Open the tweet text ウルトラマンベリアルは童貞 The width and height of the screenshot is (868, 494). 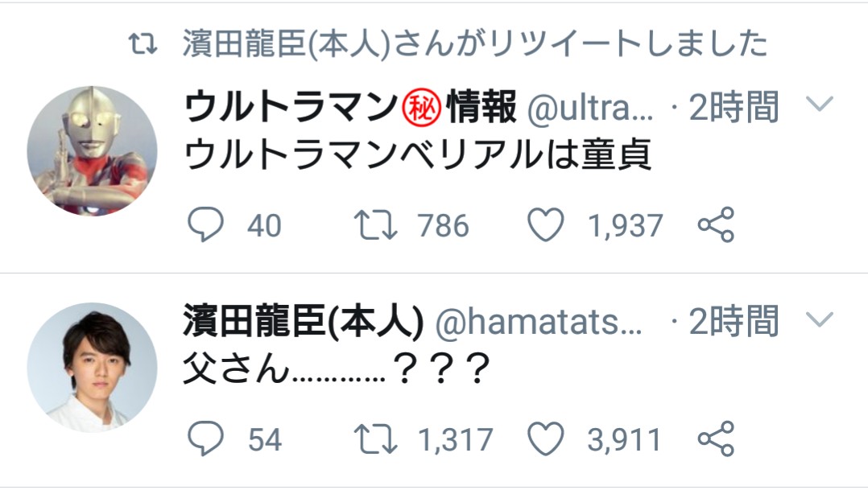pyautogui.click(x=417, y=156)
